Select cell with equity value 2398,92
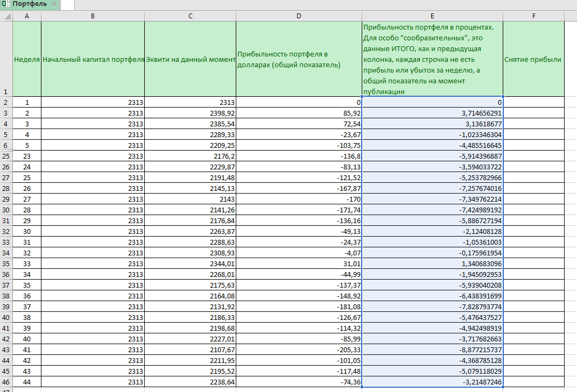 (x=190, y=113)
